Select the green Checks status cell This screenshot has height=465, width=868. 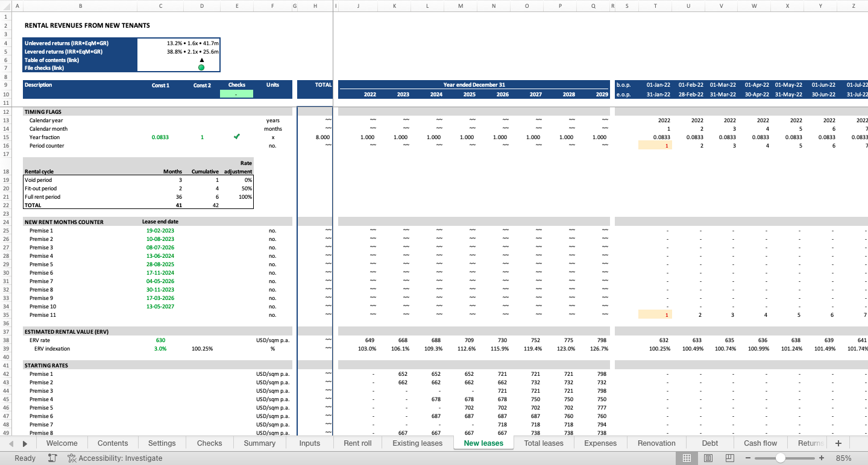[237, 94]
